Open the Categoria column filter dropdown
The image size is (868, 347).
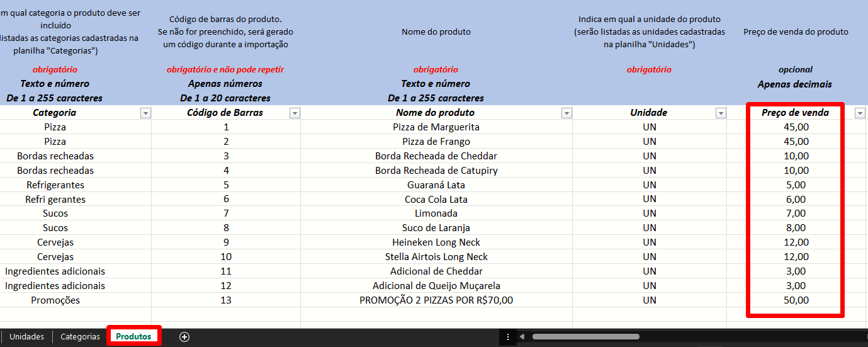(x=145, y=113)
